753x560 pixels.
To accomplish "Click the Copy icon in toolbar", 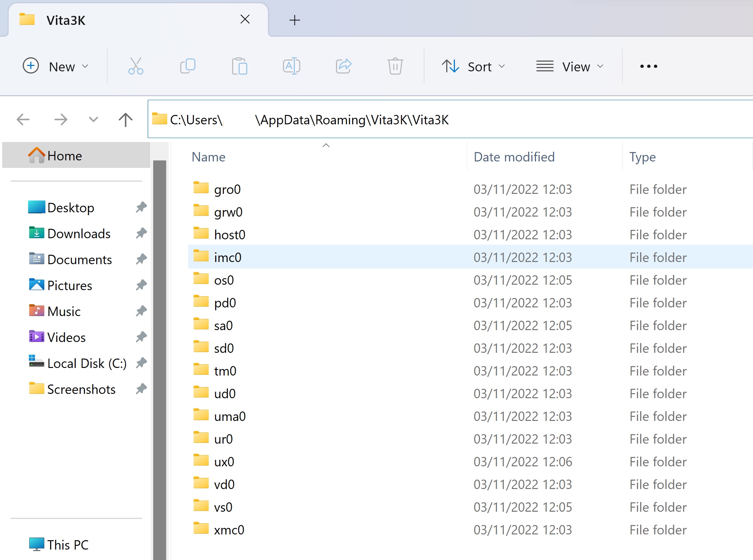I will coord(187,66).
